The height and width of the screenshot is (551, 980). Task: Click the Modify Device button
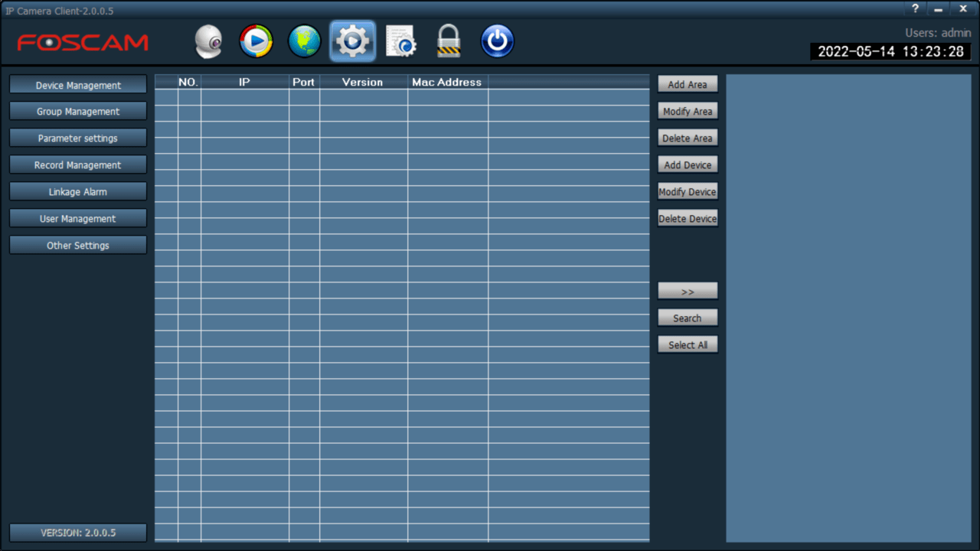(688, 191)
